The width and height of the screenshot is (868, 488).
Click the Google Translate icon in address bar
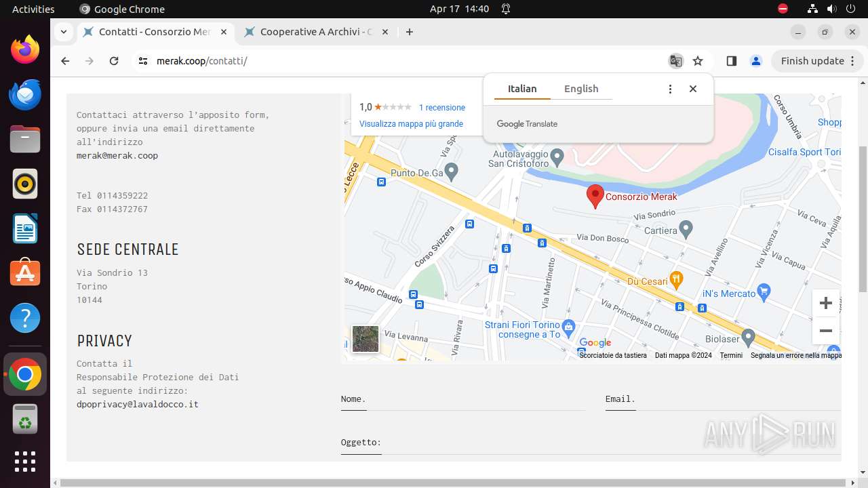point(675,61)
